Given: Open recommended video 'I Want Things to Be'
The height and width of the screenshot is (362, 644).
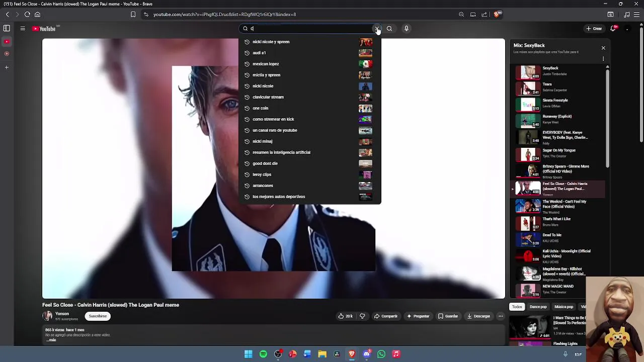Looking at the screenshot, I should [548, 327].
